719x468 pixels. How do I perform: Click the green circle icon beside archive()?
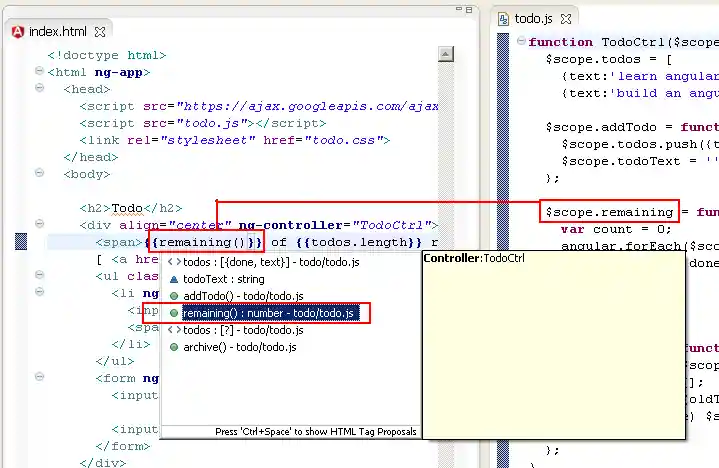coord(174,347)
